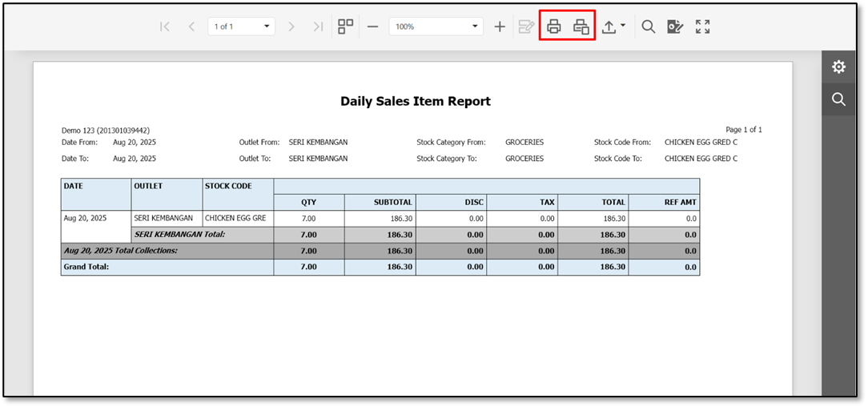Expand the 100% zoom level dropdown

pos(436,26)
